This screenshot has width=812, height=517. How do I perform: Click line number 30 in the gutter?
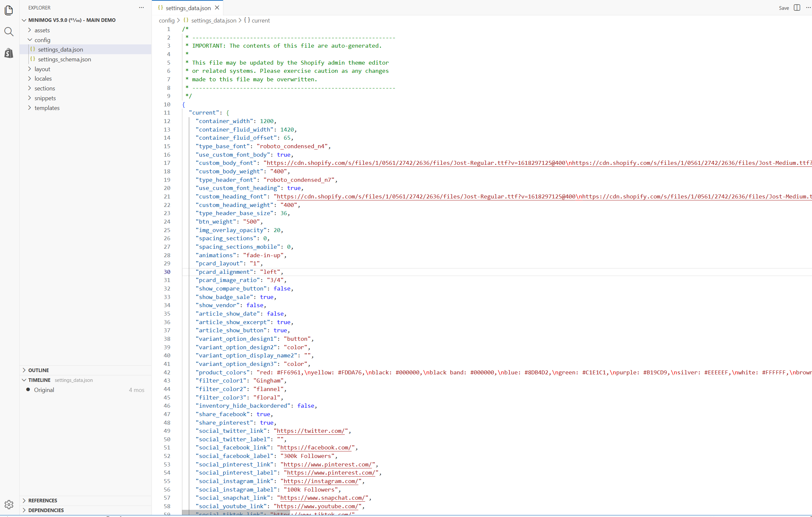pos(167,272)
